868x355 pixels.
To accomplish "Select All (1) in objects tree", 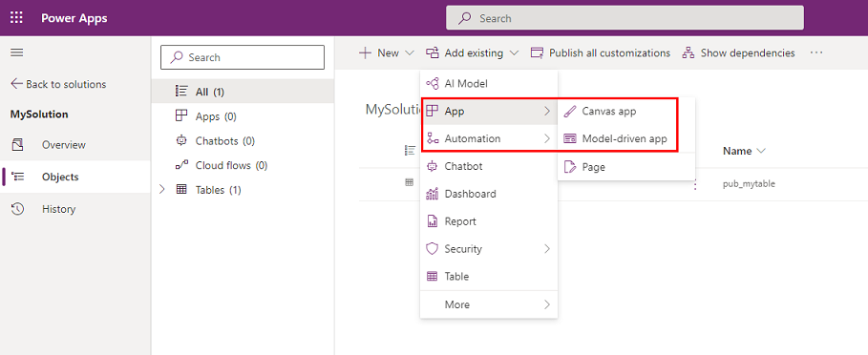I will (x=243, y=92).
